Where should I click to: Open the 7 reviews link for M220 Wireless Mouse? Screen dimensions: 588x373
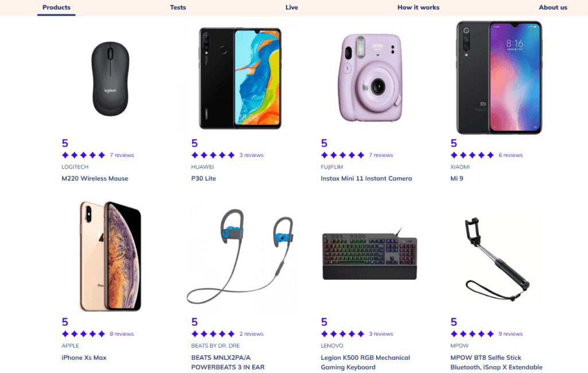point(121,155)
